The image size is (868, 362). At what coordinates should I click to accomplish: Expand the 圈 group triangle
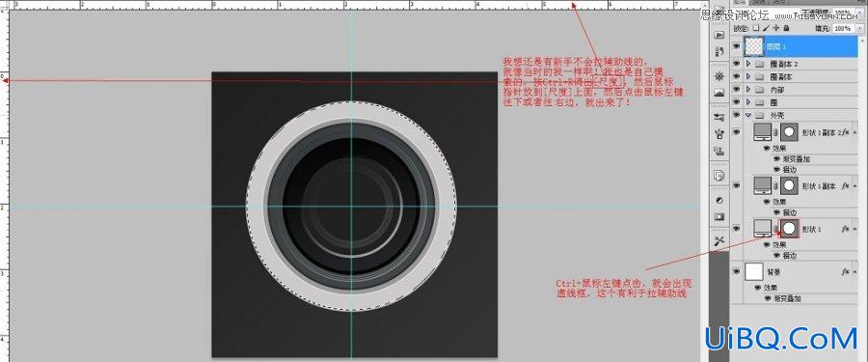[x=748, y=102]
